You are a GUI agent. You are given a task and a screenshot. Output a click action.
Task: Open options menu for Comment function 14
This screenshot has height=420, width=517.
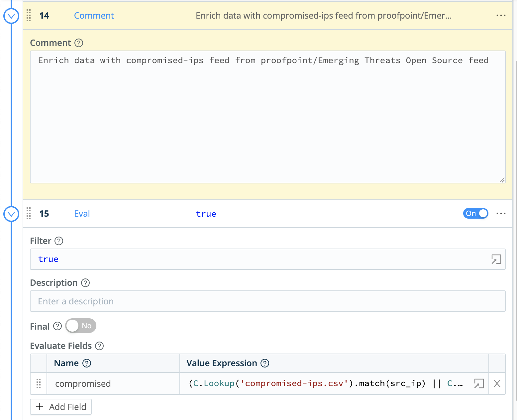pos(501,16)
